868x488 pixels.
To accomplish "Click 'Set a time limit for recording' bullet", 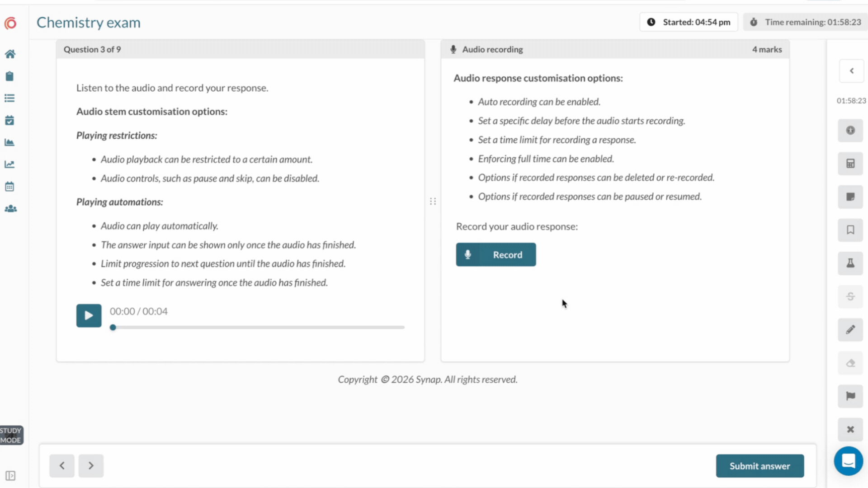I will point(557,140).
